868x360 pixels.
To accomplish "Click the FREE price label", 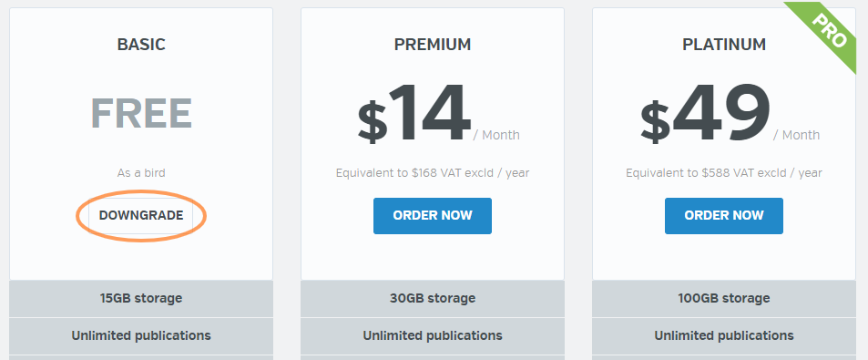I will point(141,113).
